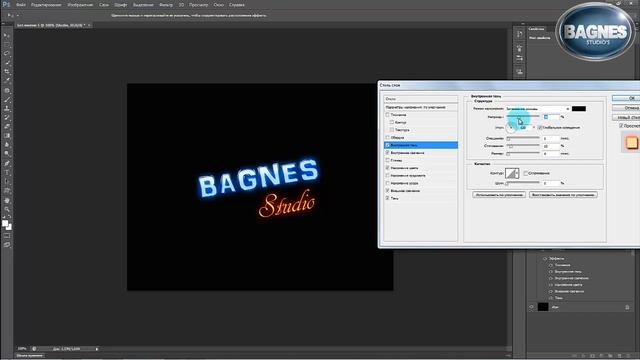The height and width of the screenshot is (360, 640).
Task: Open document info arrow in status bar
Action: pos(97,349)
